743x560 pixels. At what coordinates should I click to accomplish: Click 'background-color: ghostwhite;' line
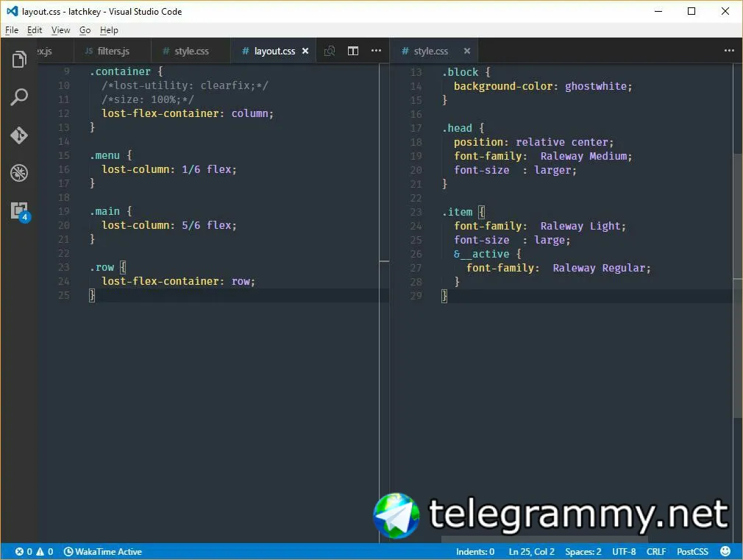tap(543, 86)
